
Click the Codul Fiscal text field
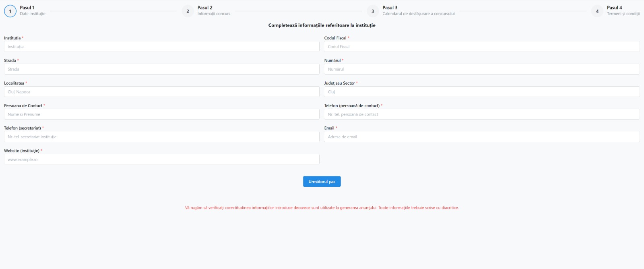(481, 47)
